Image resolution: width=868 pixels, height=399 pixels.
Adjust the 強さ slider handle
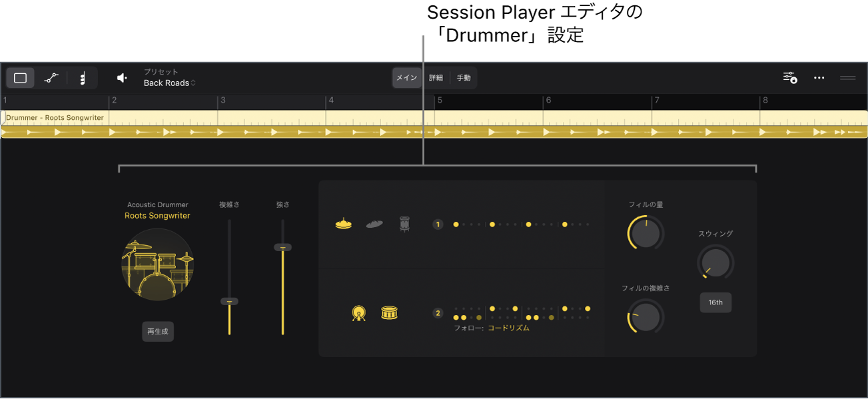pos(282,247)
